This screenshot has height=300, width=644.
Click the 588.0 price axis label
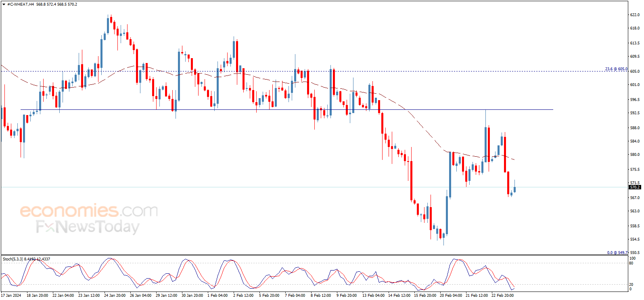coord(635,128)
